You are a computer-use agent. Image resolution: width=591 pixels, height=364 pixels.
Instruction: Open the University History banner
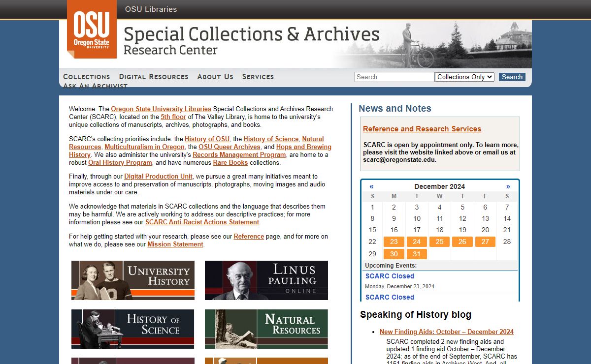click(133, 280)
